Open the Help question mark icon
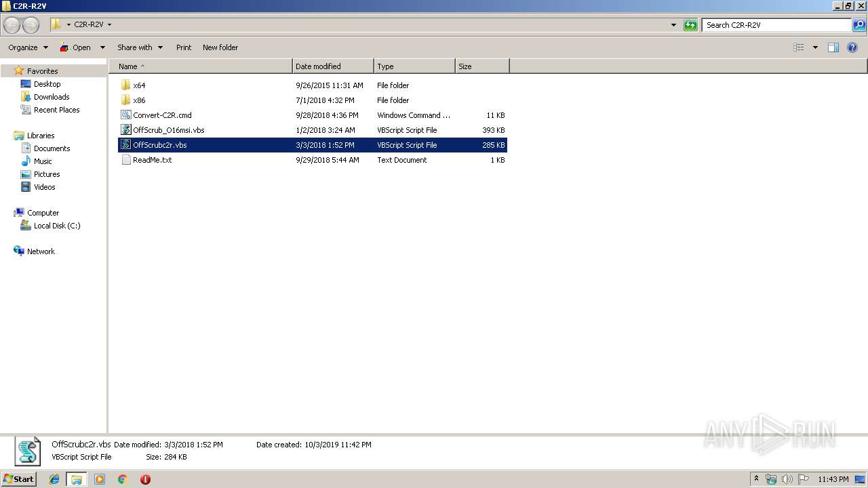The height and width of the screenshot is (488, 868). [x=852, y=47]
